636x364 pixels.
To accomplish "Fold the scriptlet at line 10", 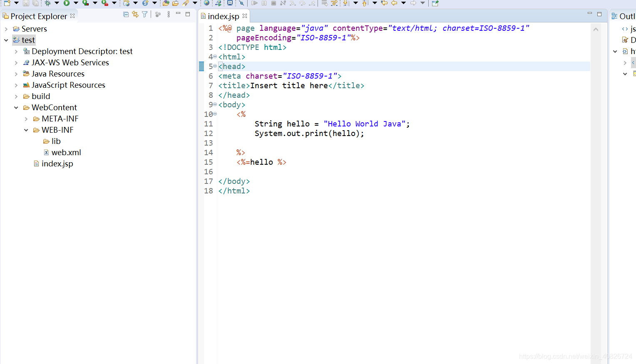I will 215,114.
